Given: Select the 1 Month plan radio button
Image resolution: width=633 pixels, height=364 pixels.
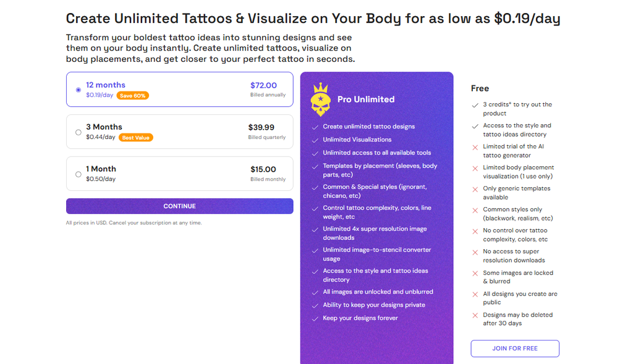Looking at the screenshot, I should tap(79, 174).
